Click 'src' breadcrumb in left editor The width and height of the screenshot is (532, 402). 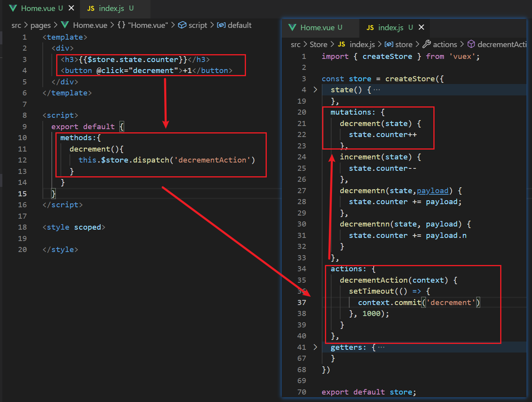tap(16, 25)
